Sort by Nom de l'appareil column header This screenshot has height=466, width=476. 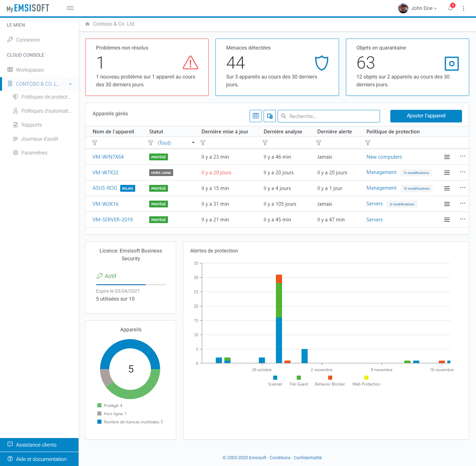click(x=113, y=132)
